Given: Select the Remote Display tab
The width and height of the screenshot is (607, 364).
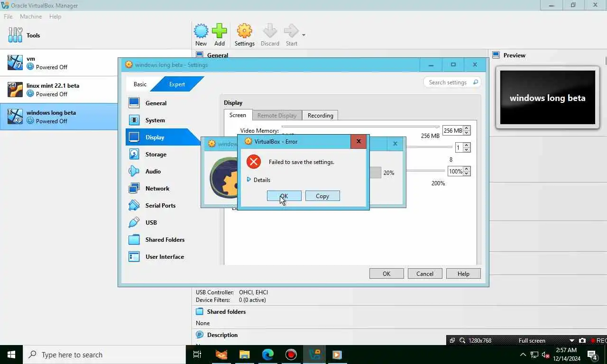Looking at the screenshot, I should click(x=277, y=115).
